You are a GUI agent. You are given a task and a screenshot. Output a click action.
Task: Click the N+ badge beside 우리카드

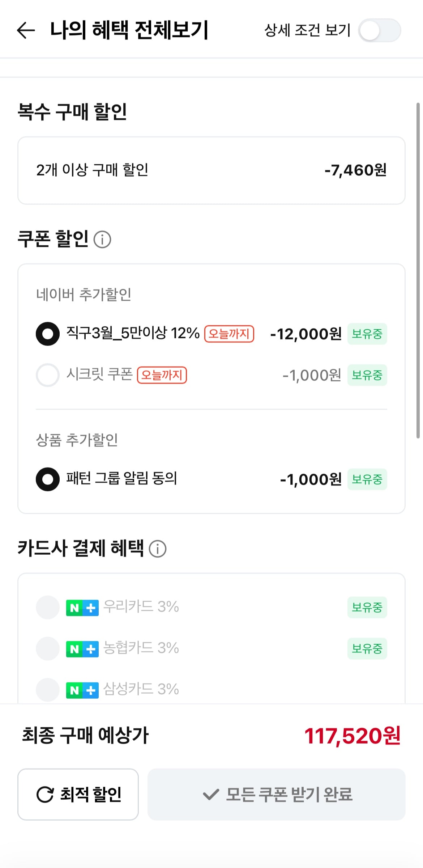82,608
